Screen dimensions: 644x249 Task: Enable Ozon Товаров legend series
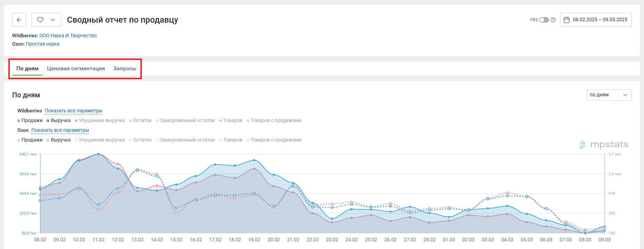click(x=231, y=140)
